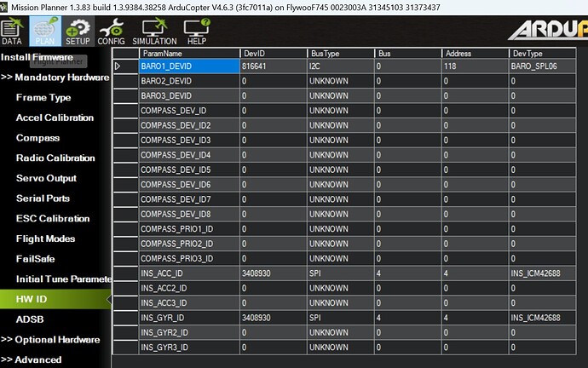Image resolution: width=588 pixels, height=368 pixels.
Task: Select the INS_ACC_ID cell
Action: click(189, 273)
